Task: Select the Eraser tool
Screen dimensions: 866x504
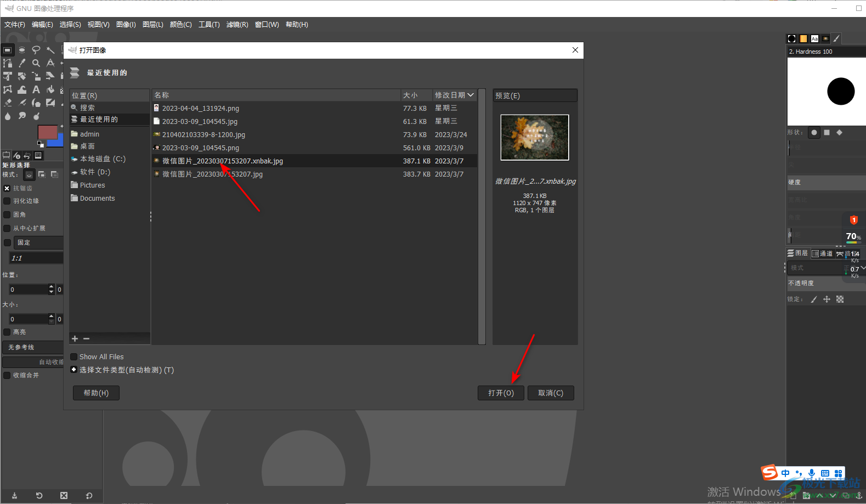Action: (7, 103)
